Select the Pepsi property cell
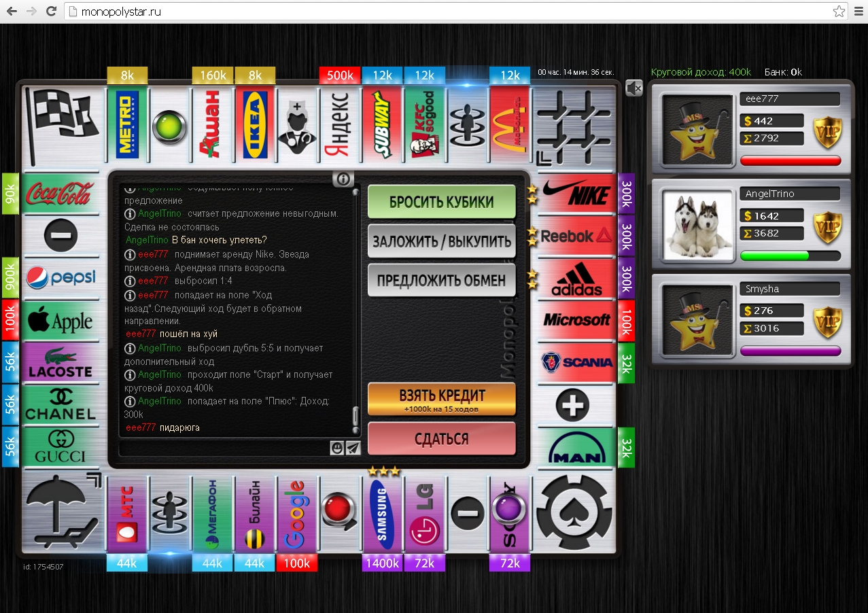 tap(61, 279)
